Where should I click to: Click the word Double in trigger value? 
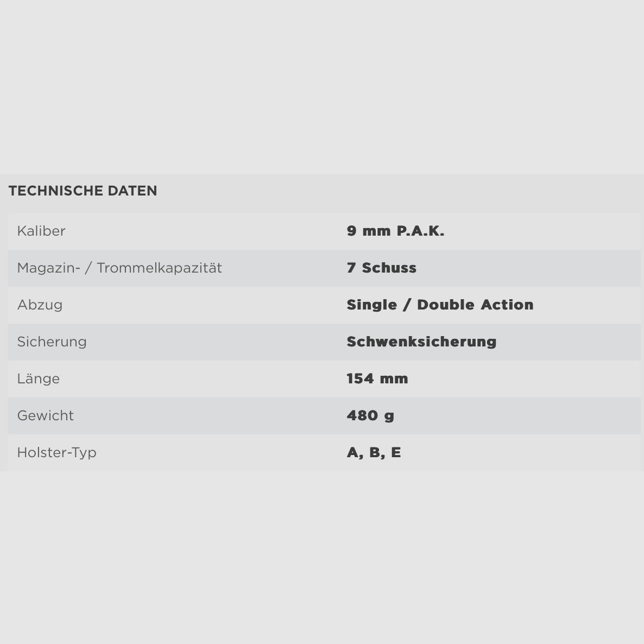point(443,305)
